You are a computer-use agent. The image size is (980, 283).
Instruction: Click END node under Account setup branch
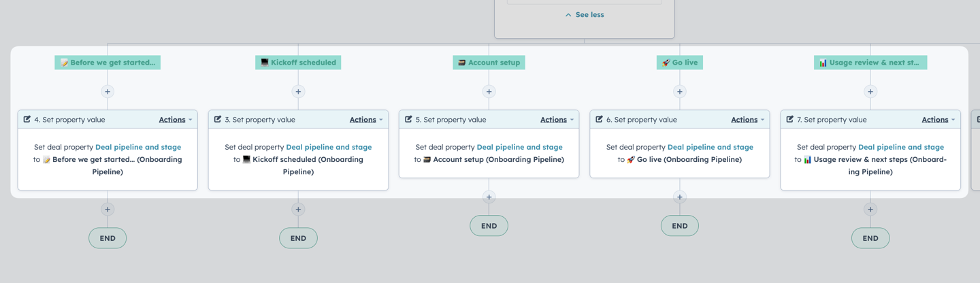pos(489,226)
